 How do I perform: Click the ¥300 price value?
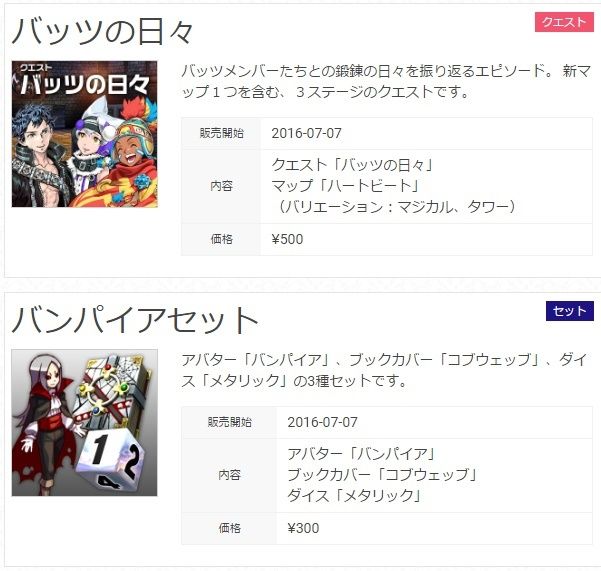click(x=303, y=528)
